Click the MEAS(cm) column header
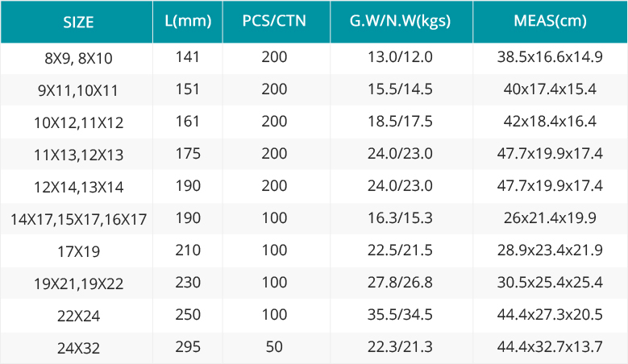The height and width of the screenshot is (364, 628). 551,20
